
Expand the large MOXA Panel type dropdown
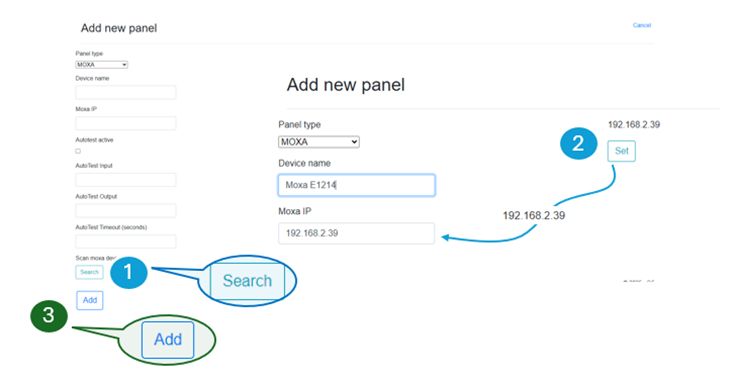319,142
